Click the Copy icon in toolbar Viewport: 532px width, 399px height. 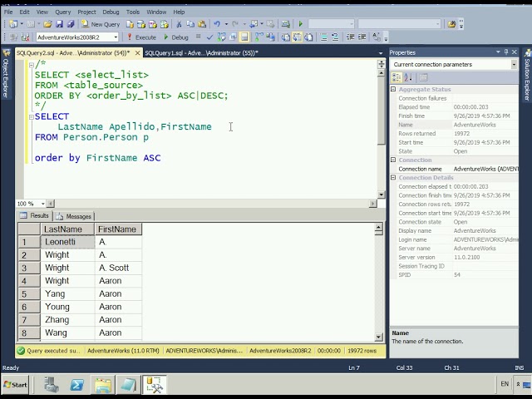190,24
